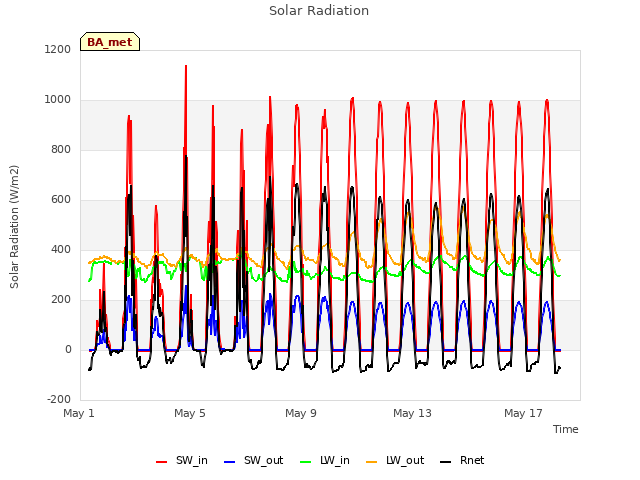Click the black Rnet legend swatch
Screen dimensions: 640x480
[x=446, y=462]
